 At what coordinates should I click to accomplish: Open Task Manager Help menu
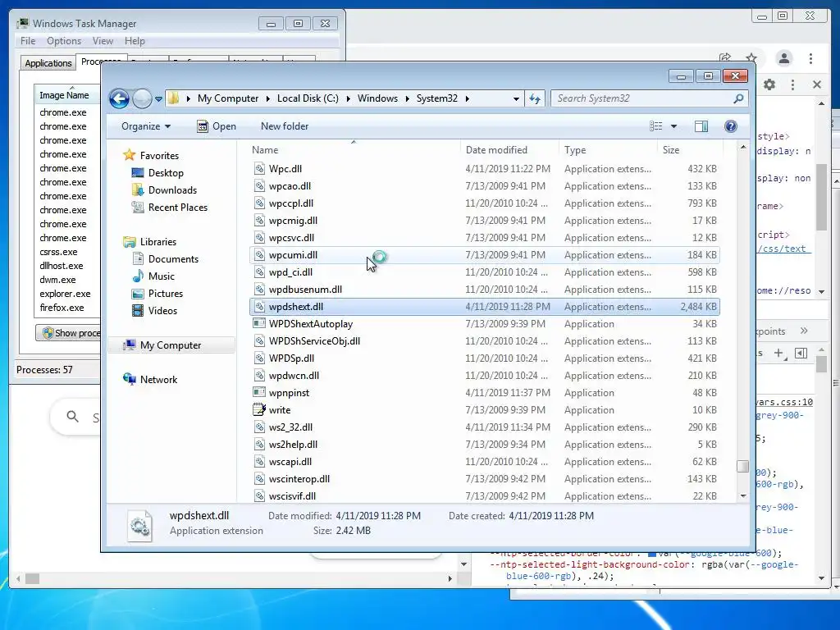135,41
